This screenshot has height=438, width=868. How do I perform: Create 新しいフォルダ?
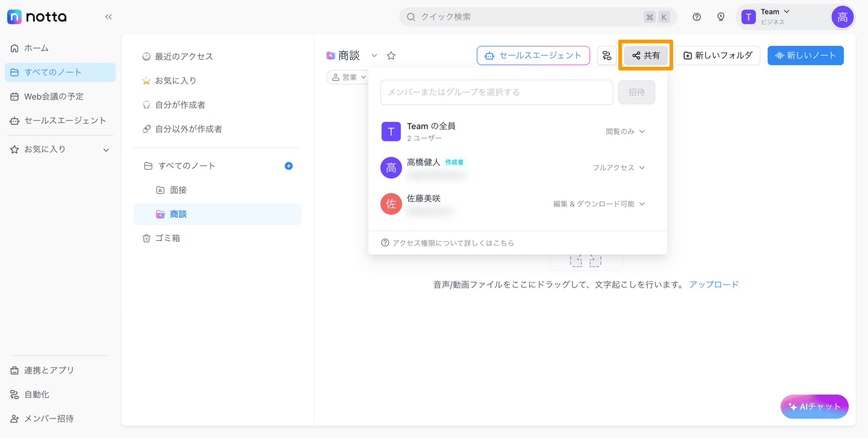[x=718, y=55]
